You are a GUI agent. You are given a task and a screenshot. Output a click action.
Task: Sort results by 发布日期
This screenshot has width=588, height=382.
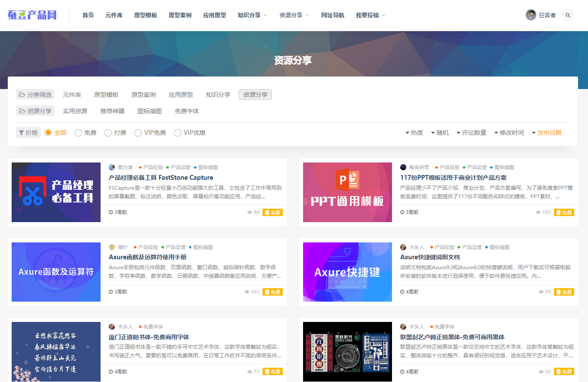[547, 133]
